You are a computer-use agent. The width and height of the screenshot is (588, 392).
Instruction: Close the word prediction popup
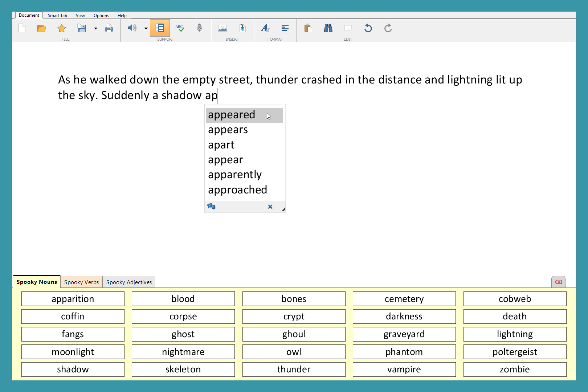[270, 207]
